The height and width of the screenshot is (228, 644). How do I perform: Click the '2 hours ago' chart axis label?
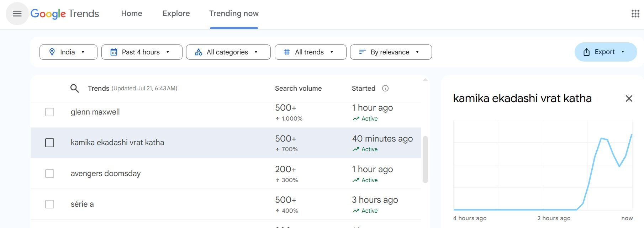click(x=554, y=218)
